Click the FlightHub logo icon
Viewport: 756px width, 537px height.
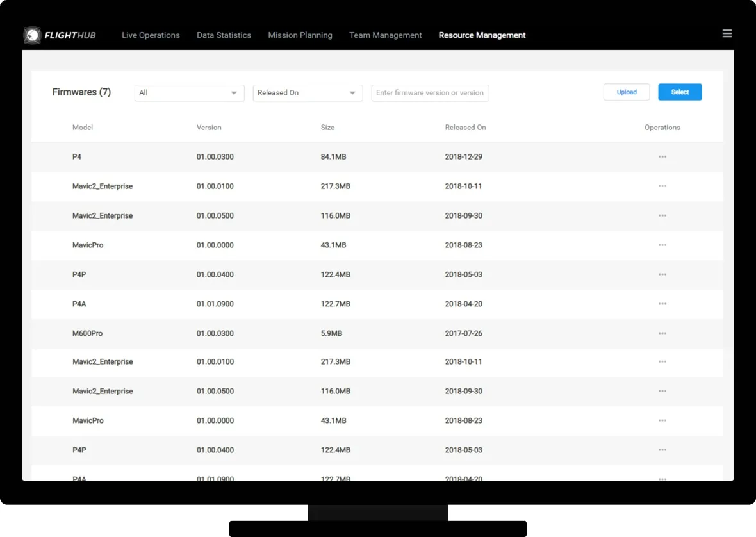[x=32, y=35]
